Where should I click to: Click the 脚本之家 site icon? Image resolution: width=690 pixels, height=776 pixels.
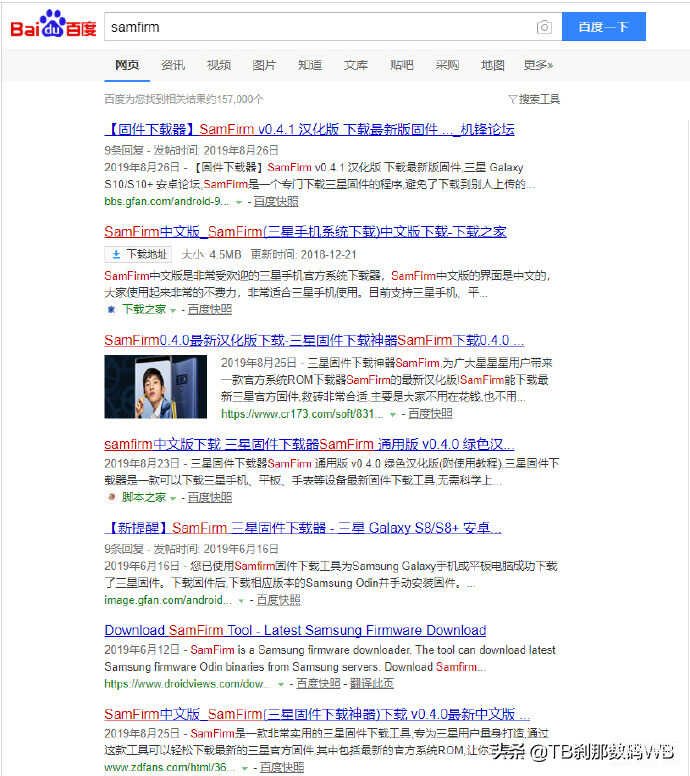point(111,497)
